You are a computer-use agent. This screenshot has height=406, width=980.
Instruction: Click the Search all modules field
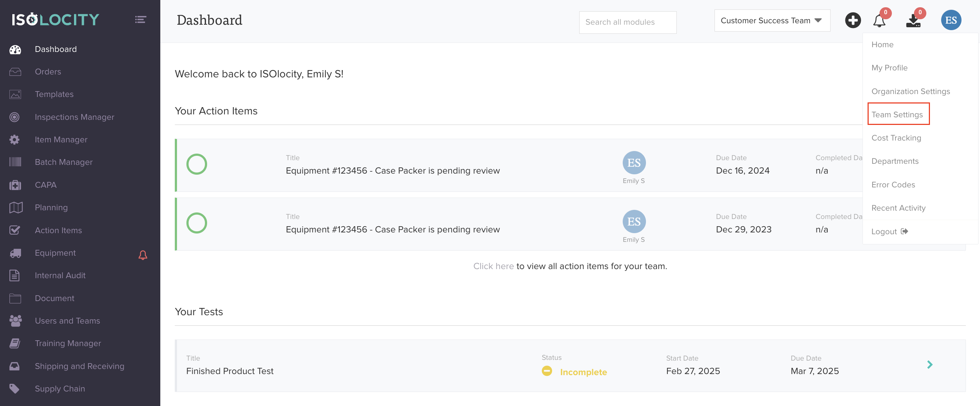(627, 23)
